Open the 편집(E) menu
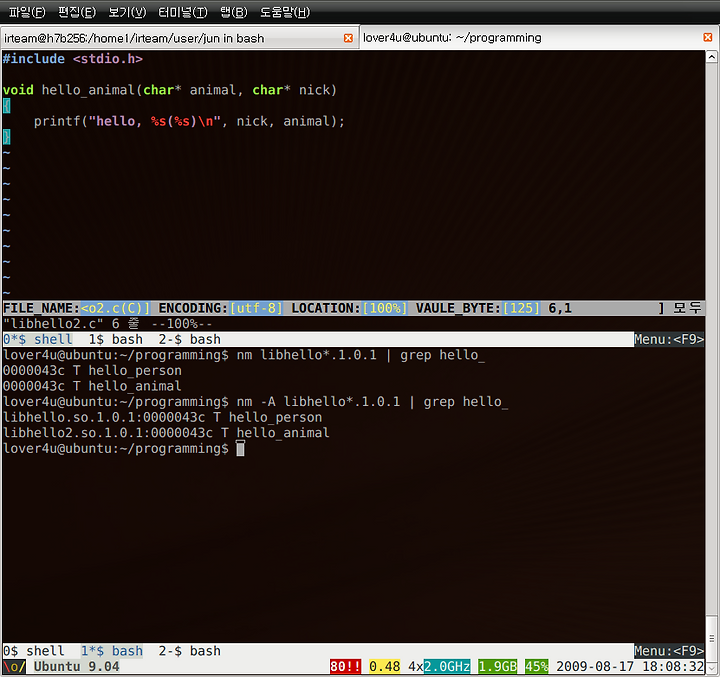This screenshot has height=677, width=720. (x=77, y=12)
